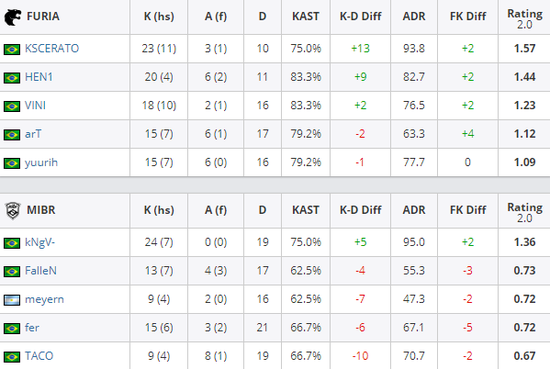Click kNgV-'s 1.36 rating cell

pos(524,242)
